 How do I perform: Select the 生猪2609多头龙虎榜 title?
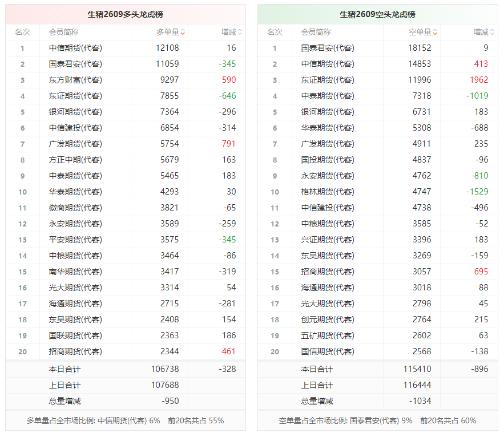(x=126, y=14)
